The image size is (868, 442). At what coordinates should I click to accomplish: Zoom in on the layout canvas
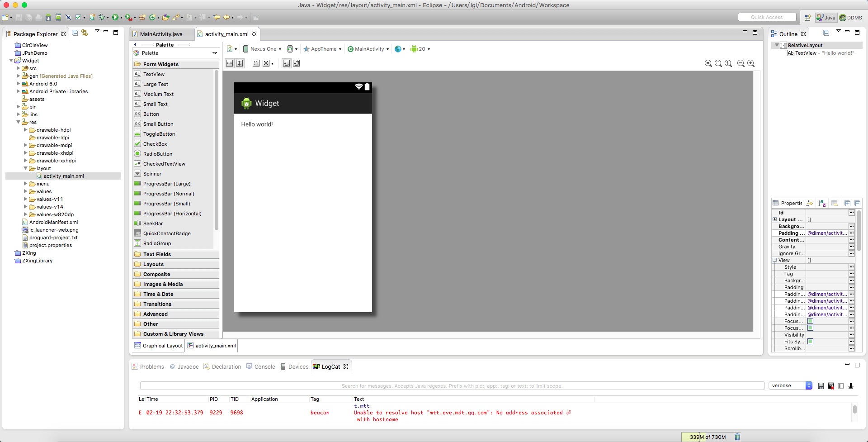[751, 64]
